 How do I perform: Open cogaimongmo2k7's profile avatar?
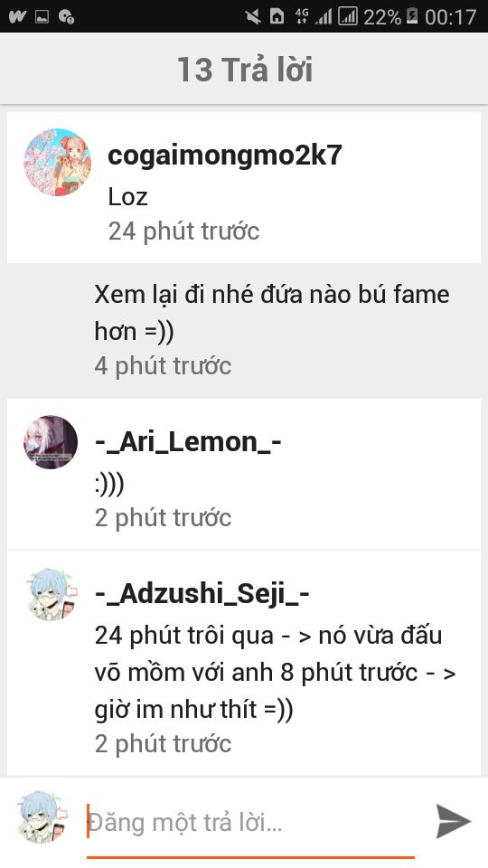(x=57, y=162)
